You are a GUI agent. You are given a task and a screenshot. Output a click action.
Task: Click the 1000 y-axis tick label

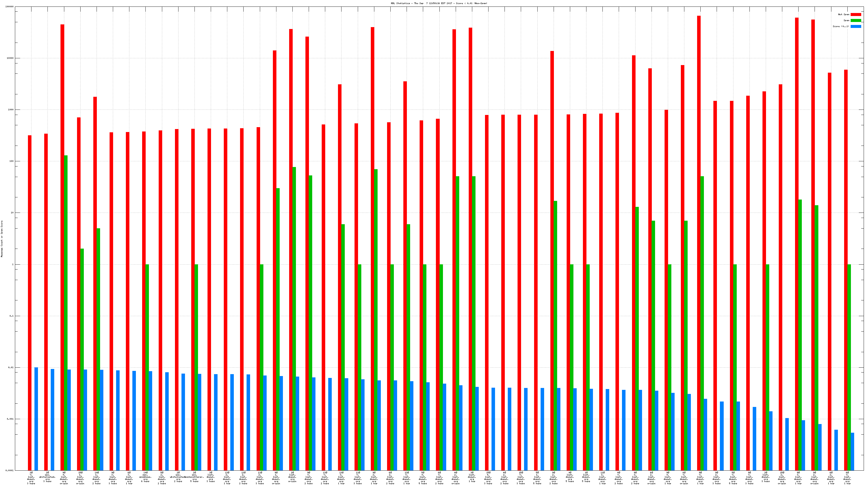(11, 110)
